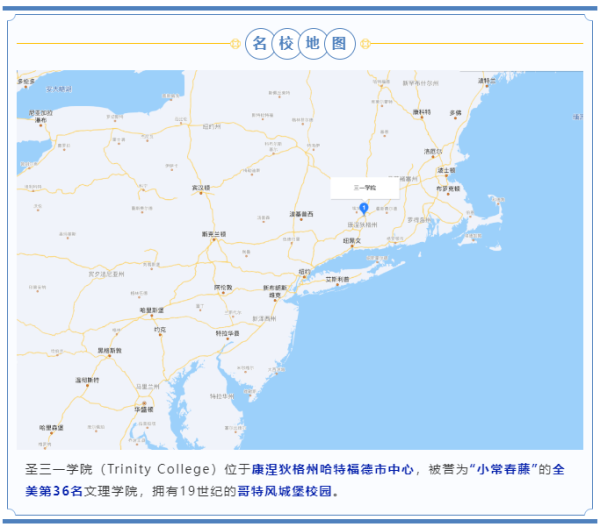Click the 校 circle in the title

(x=289, y=43)
